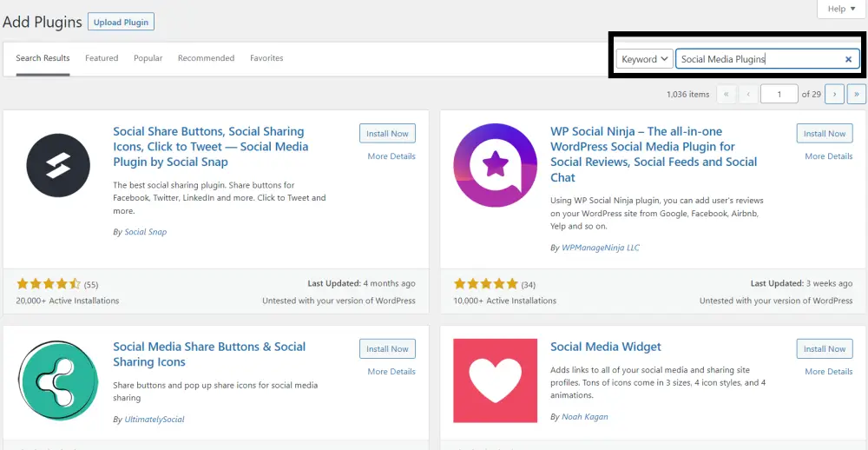The width and height of the screenshot is (868, 450).
Task: Go to the previous results page
Action: click(x=748, y=94)
